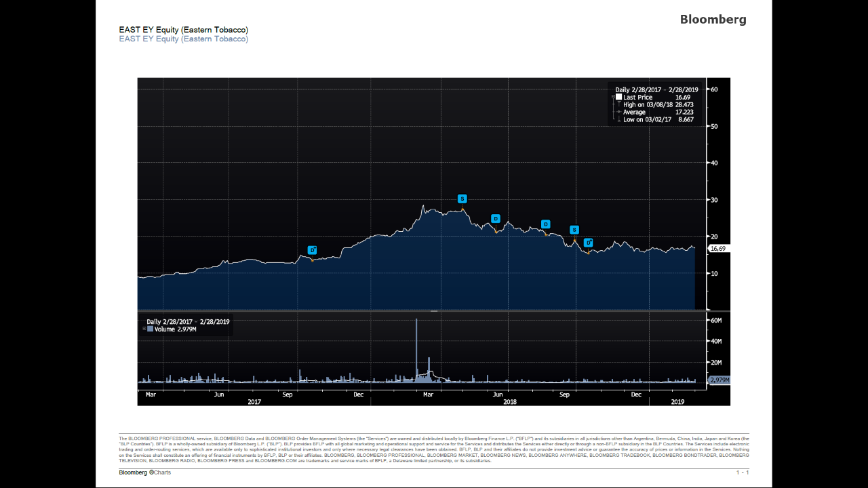This screenshot has width=868, height=488.
Task: Click the 2.979M volume axis tag
Action: pos(719,380)
